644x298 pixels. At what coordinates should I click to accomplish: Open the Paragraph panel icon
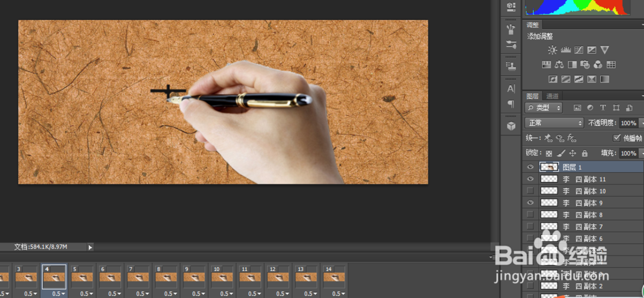tap(511, 104)
